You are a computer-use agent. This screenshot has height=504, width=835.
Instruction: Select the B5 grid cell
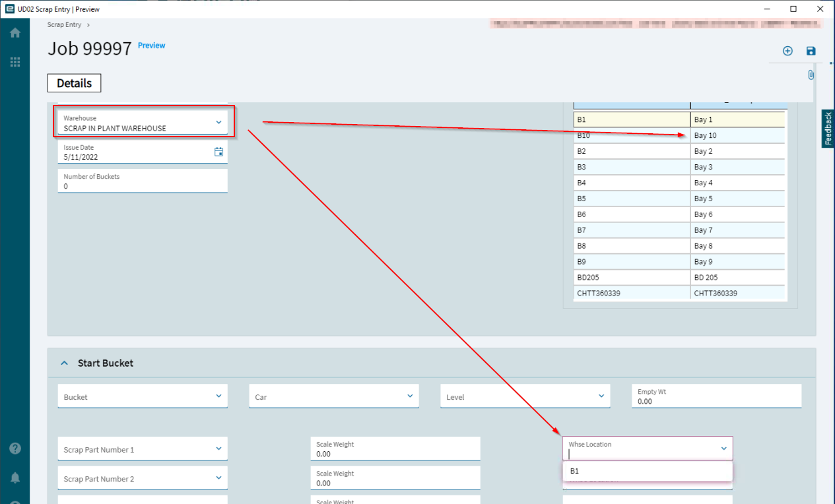(632, 199)
